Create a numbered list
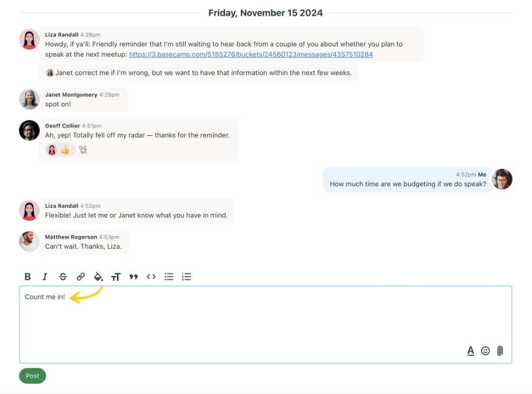Image resolution: width=532 pixels, height=394 pixels. (x=187, y=277)
